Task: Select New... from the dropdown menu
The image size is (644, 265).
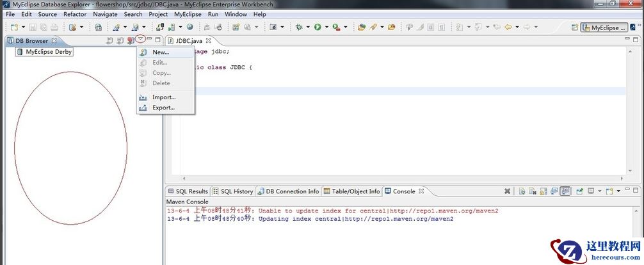Action: (160, 52)
